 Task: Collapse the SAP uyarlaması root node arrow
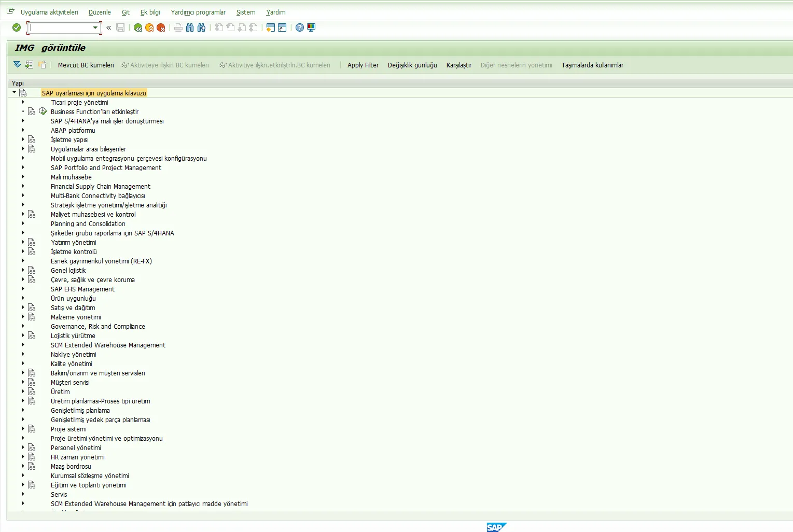pos(14,92)
